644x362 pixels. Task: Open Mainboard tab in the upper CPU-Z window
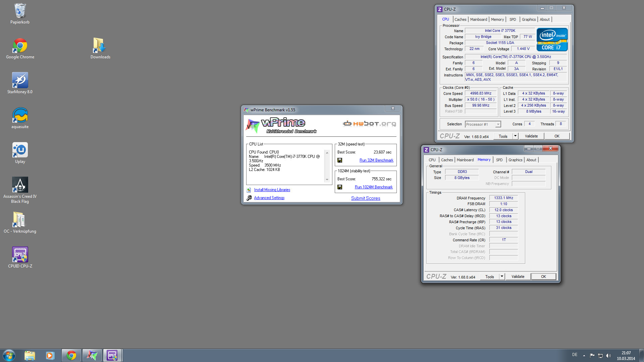478,19
